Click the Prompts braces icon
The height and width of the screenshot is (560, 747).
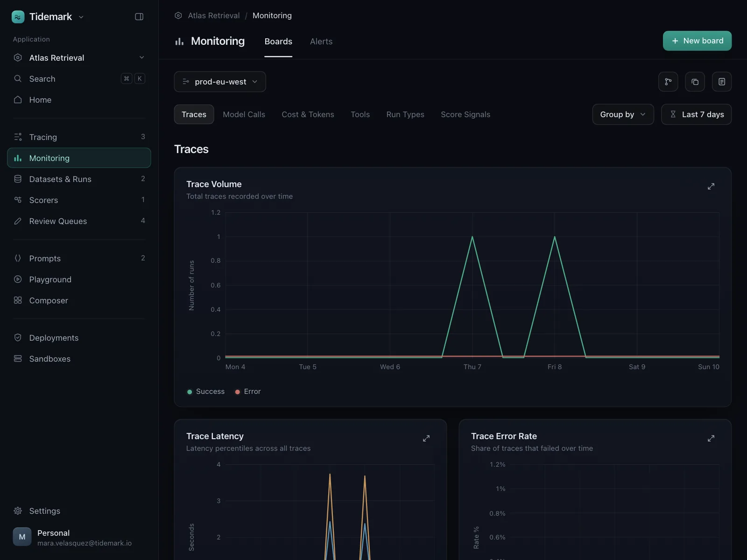[x=18, y=259]
